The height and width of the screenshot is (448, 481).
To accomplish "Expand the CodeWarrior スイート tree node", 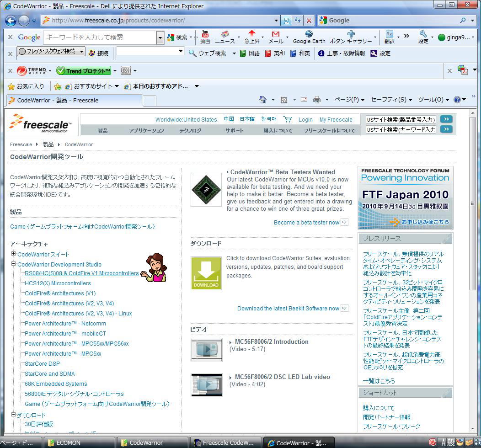I will tap(13, 254).
